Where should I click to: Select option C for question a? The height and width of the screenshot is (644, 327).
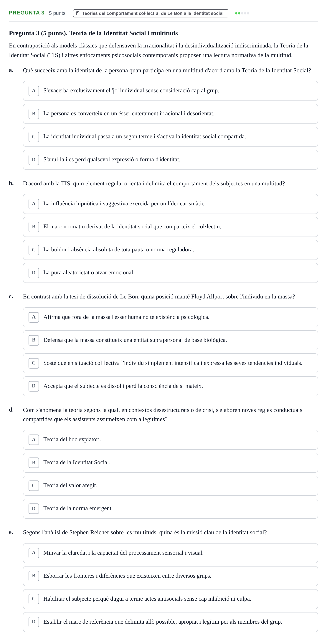tap(170, 137)
